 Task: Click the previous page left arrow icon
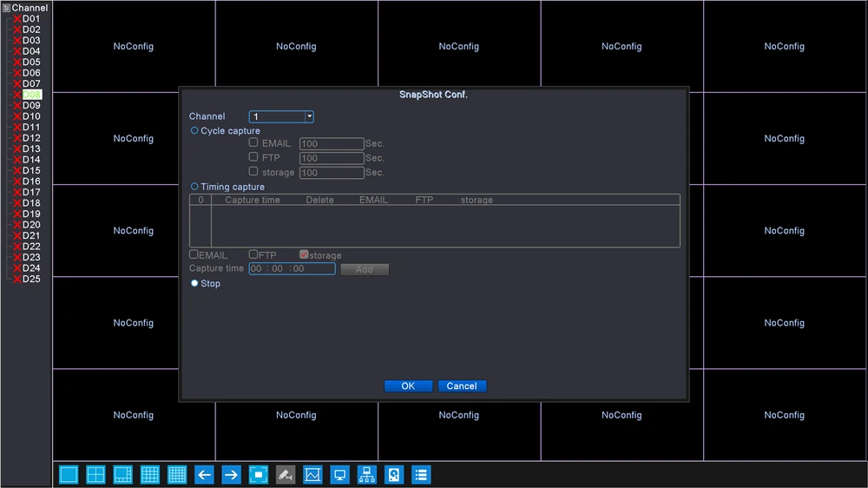[x=204, y=475]
